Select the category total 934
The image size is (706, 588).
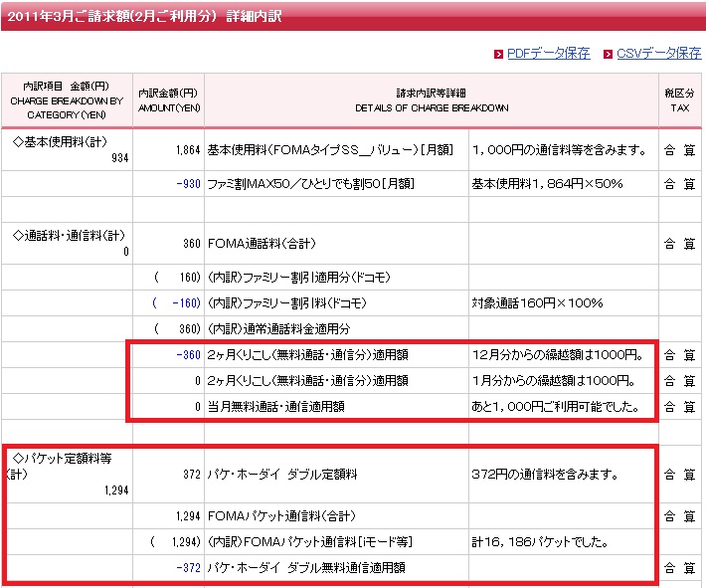click(120, 158)
